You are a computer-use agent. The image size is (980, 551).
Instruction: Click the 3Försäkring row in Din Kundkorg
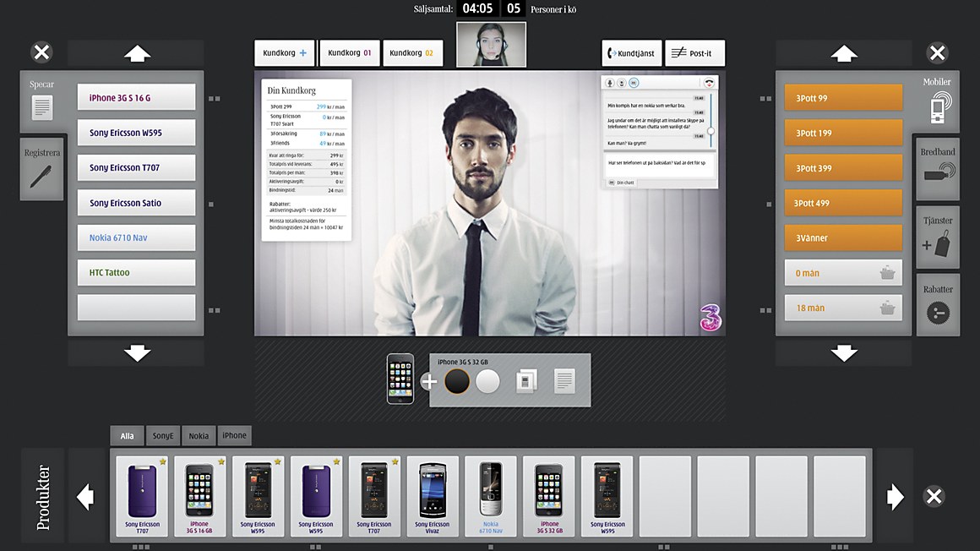(306, 134)
